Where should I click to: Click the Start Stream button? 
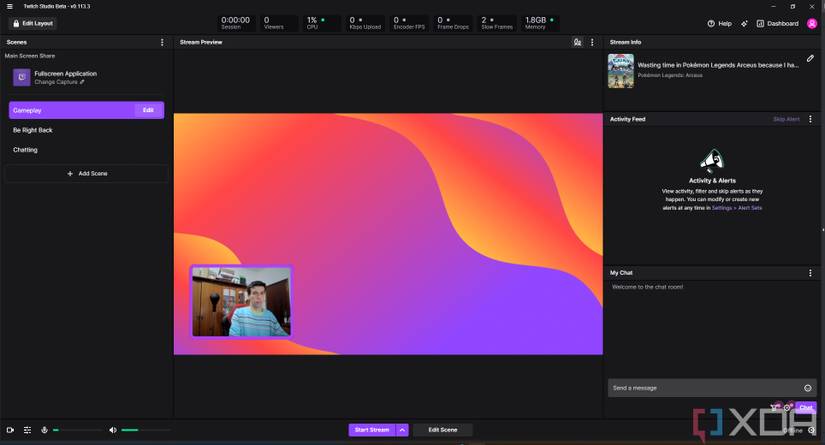(372, 430)
